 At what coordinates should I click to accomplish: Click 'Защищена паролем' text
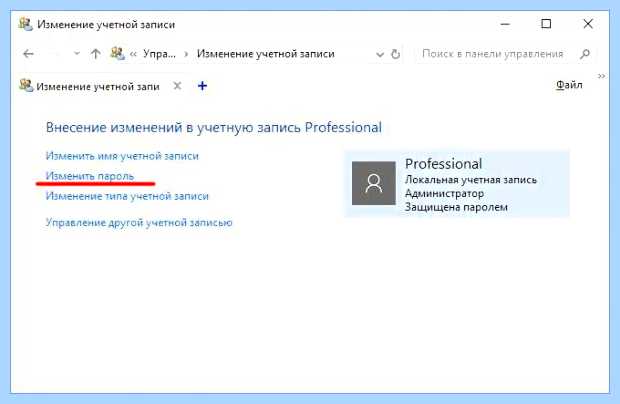456,207
